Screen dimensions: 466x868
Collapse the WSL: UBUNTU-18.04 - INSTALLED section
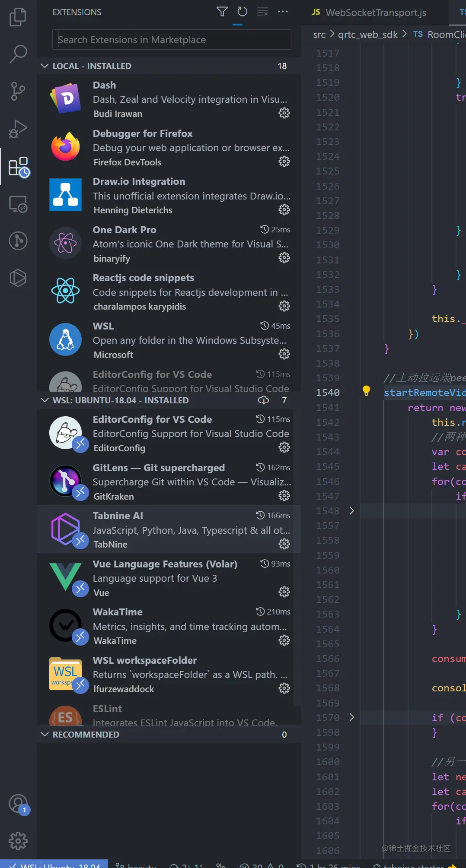pyautogui.click(x=45, y=400)
